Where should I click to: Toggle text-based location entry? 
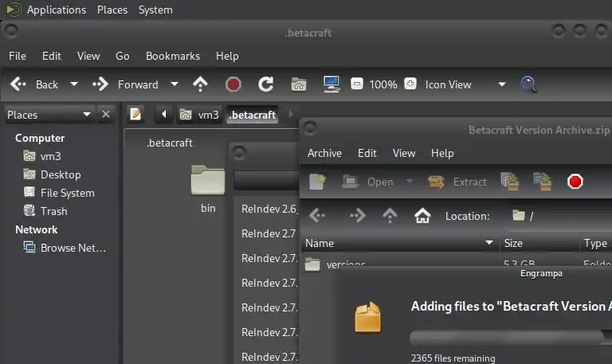click(x=135, y=115)
